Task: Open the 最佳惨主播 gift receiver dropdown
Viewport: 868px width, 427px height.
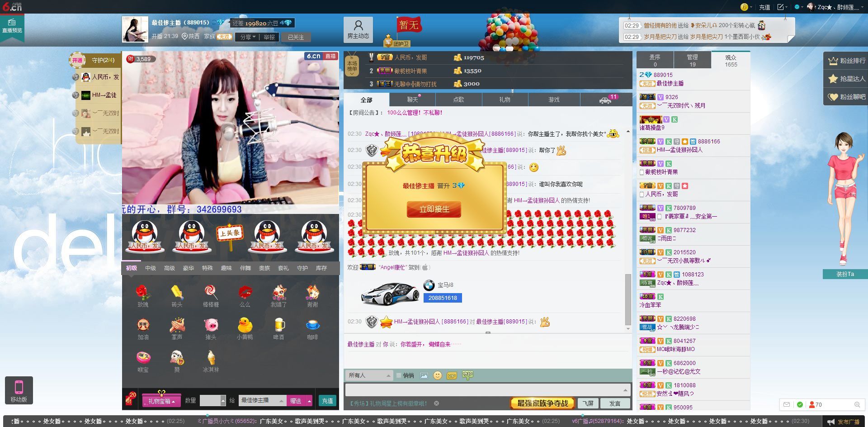Action: 262,401
